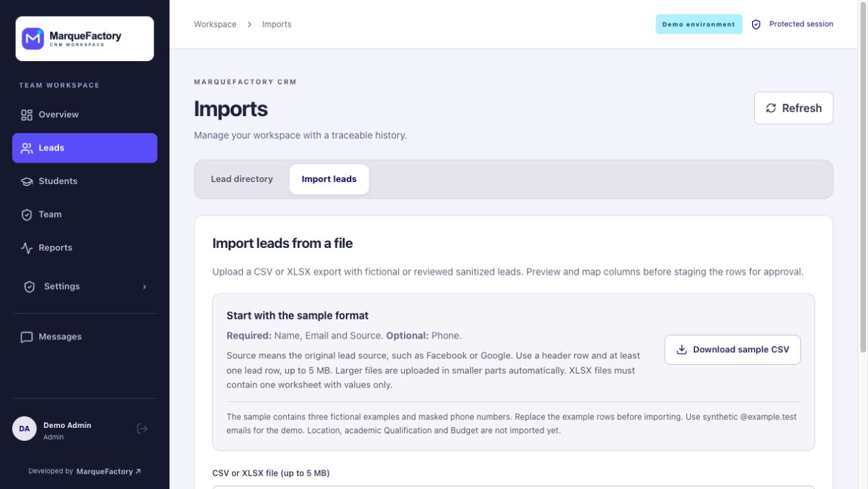Click the Settings shield icon
Screen dimensions: 868x489
(x=30, y=287)
